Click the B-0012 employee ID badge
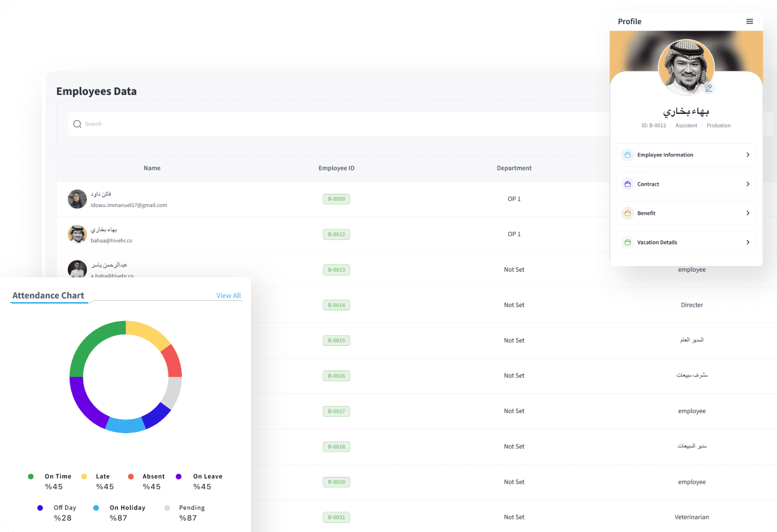This screenshot has width=777, height=532. [337, 234]
